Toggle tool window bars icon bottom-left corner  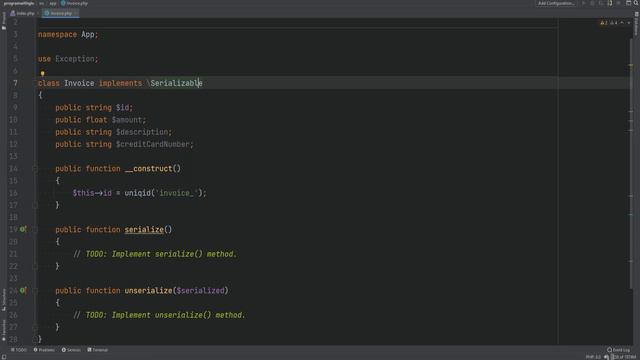coord(4,357)
